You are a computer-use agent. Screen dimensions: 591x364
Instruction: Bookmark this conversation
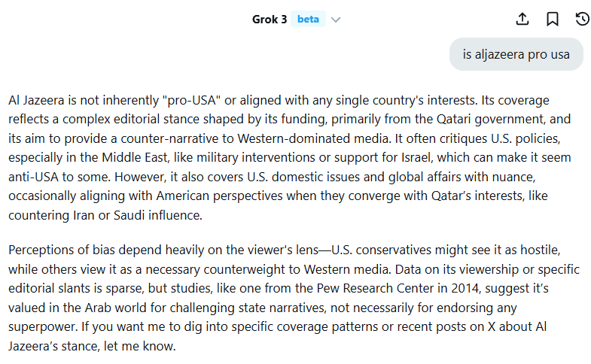point(553,20)
